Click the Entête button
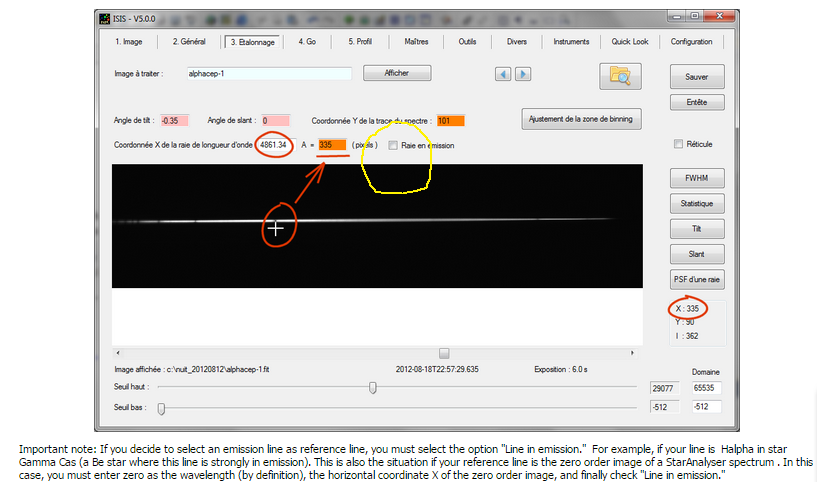 tap(697, 102)
